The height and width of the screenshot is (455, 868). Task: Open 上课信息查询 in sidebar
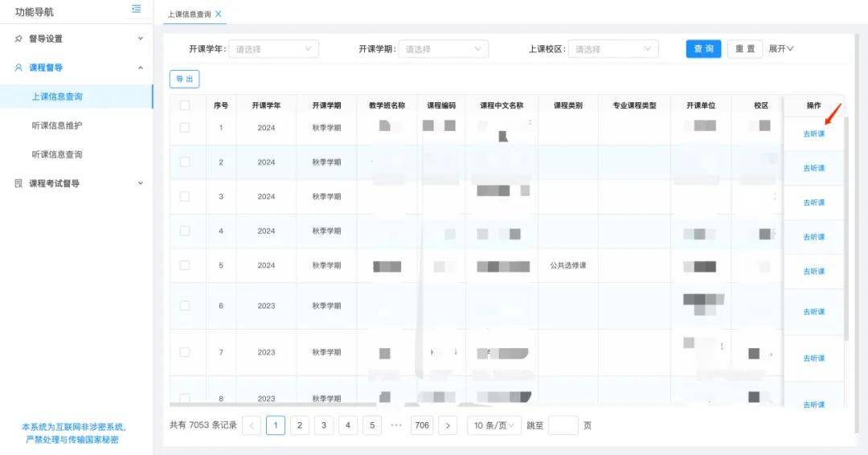(76, 96)
